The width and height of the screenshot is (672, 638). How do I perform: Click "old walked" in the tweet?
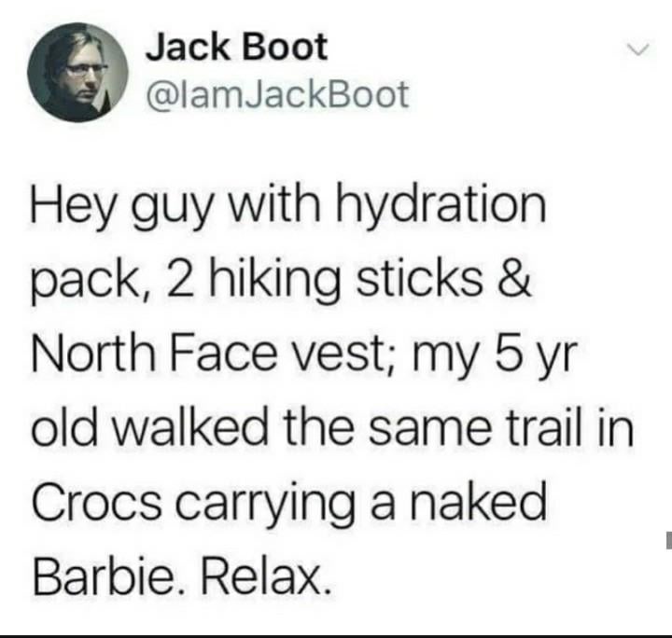149,429
